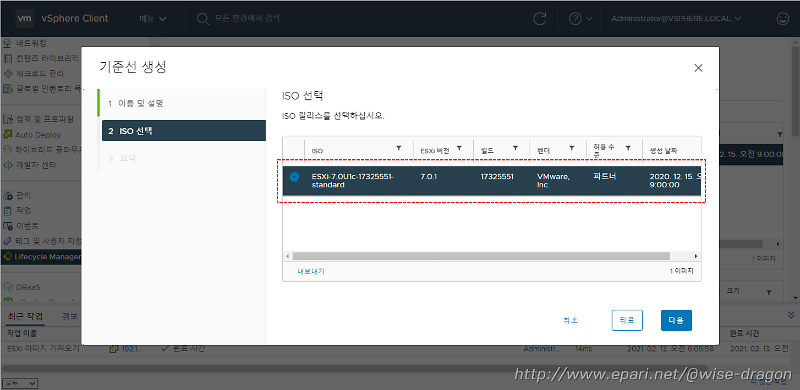
Task: Click the smiley feedback icon
Action: pyautogui.click(x=782, y=19)
